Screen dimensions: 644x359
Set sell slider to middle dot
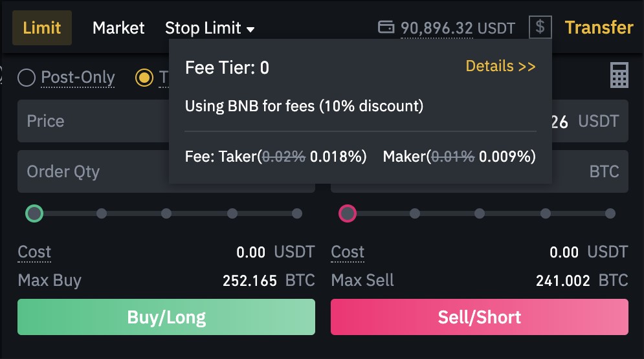(x=480, y=213)
